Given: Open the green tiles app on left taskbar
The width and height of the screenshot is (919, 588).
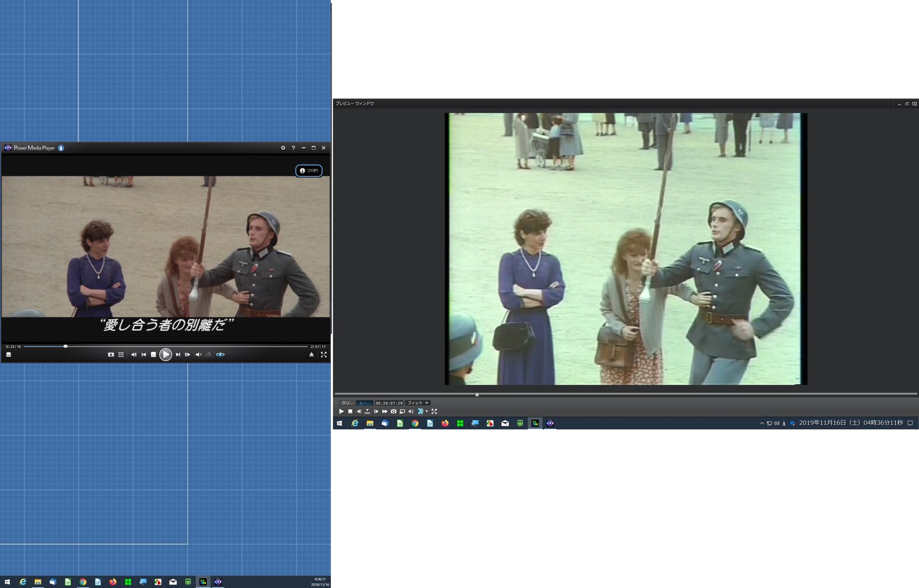Looking at the screenshot, I should [128, 582].
